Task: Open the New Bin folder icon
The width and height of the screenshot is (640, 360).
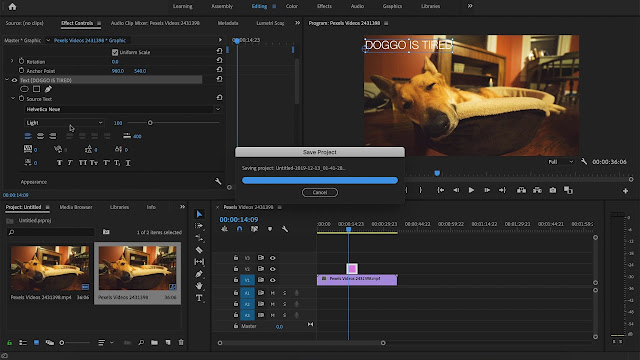Action: pyautogui.click(x=154, y=342)
